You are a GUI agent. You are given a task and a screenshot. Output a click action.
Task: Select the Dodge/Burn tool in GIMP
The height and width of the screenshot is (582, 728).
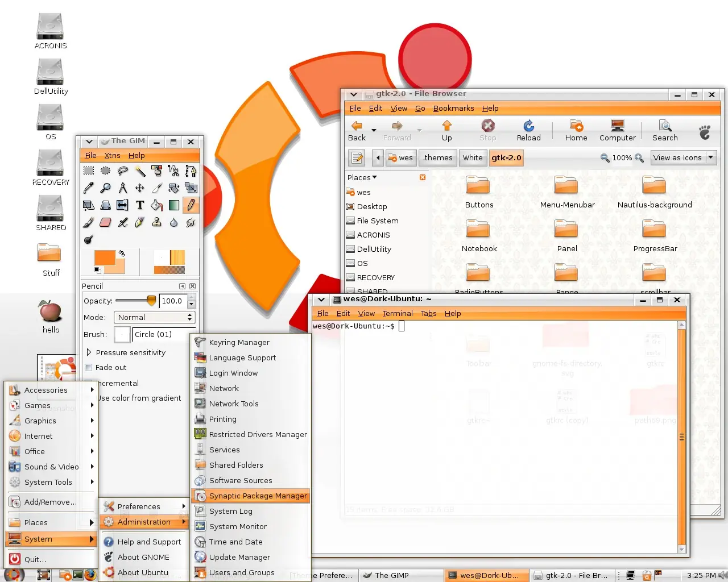(89, 239)
